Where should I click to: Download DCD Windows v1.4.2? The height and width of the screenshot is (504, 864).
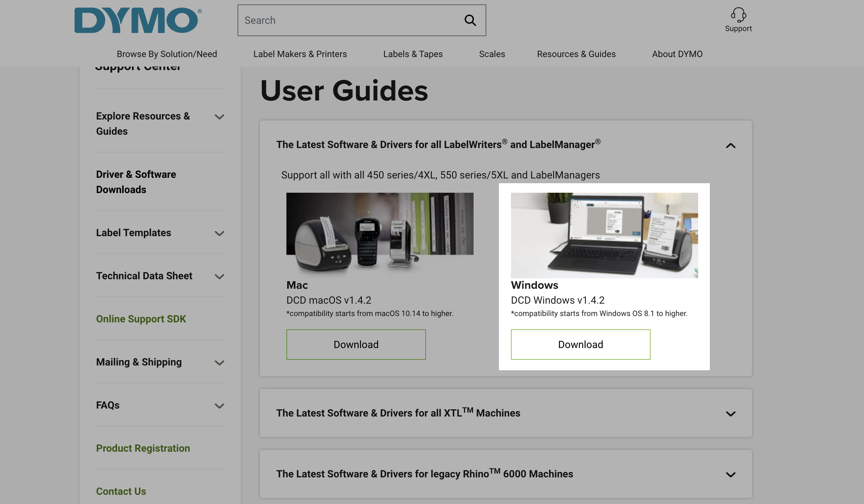click(580, 344)
